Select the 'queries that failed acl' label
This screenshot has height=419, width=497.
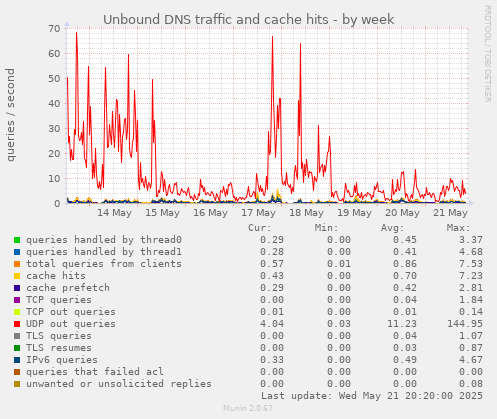(x=95, y=372)
